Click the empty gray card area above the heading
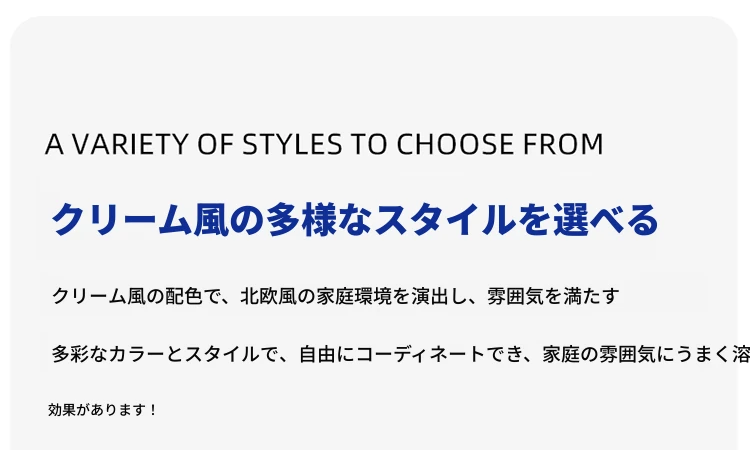The height and width of the screenshot is (450, 750). point(373,72)
